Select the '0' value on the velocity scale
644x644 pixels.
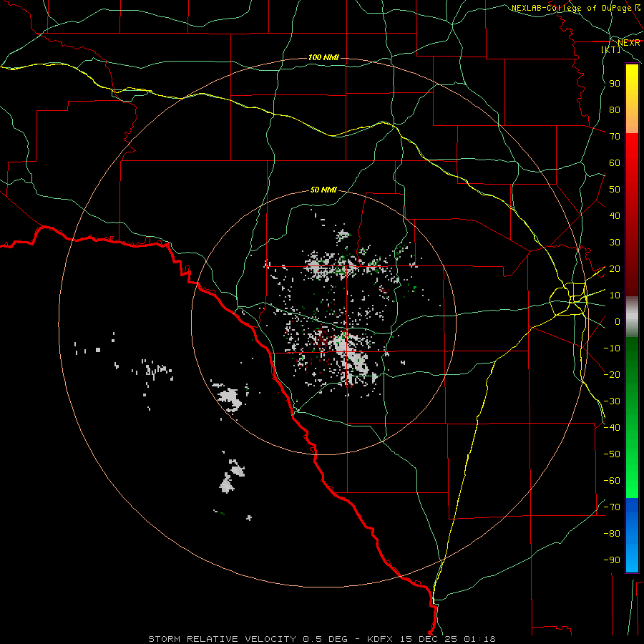pos(618,322)
